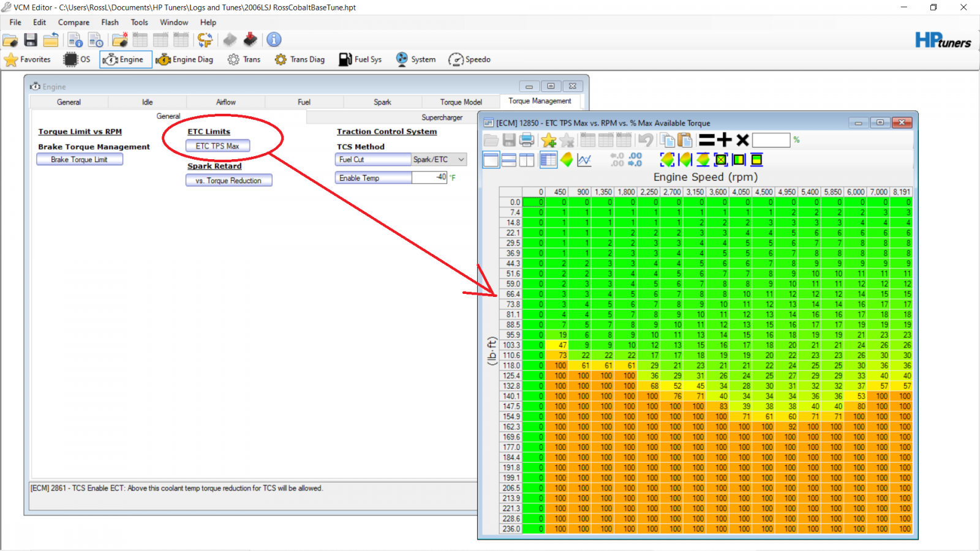The width and height of the screenshot is (980, 551).
Task: Click the unit conversion C/F icon
Action: point(205,40)
